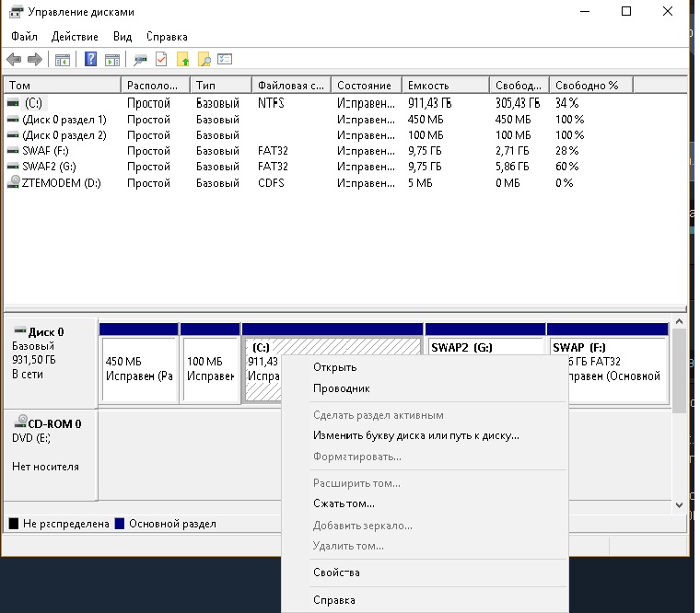Click the checkmark document toolbar icon
Viewport: 700px width, 613px height.
161,59
